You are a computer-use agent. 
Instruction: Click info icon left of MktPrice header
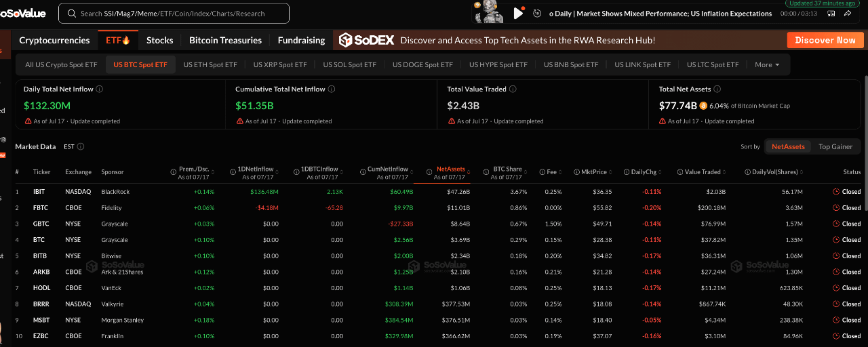(x=576, y=172)
